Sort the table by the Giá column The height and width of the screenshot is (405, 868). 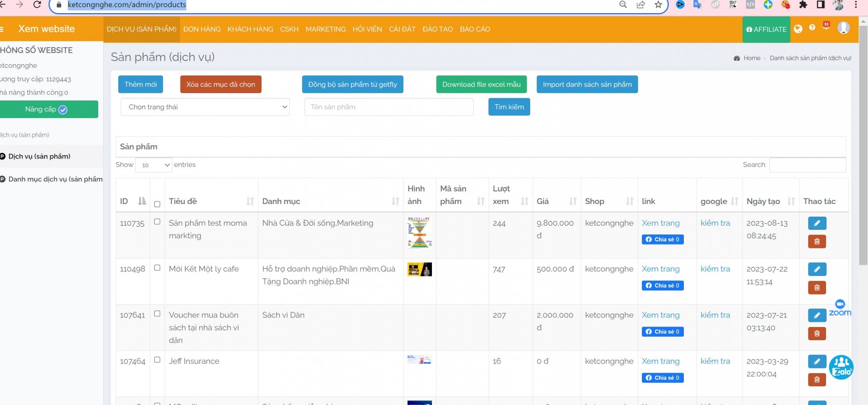(x=573, y=201)
